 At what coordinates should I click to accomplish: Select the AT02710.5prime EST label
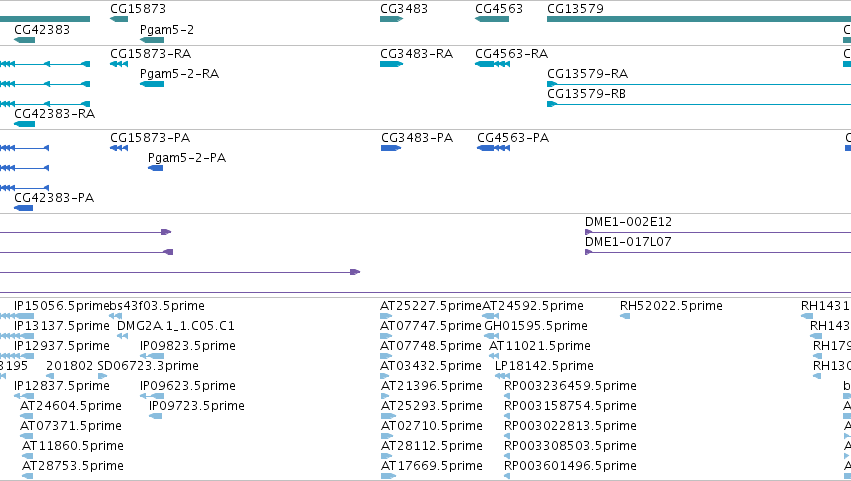(431, 426)
